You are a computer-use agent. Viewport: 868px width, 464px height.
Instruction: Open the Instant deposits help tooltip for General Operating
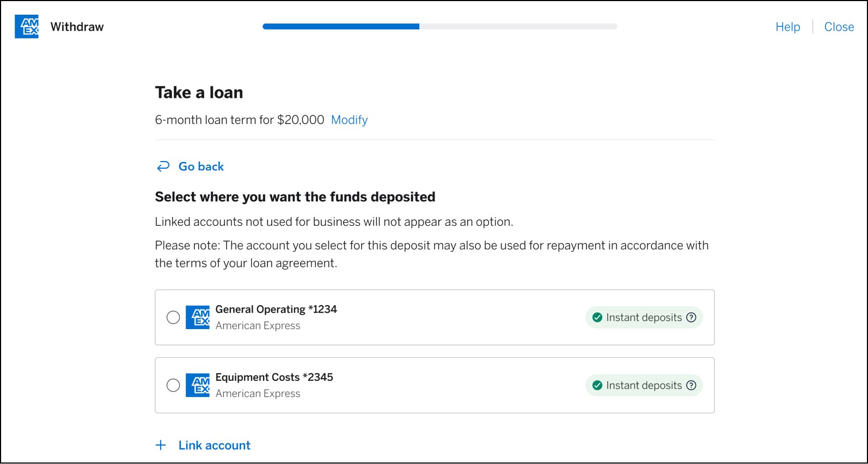click(690, 317)
